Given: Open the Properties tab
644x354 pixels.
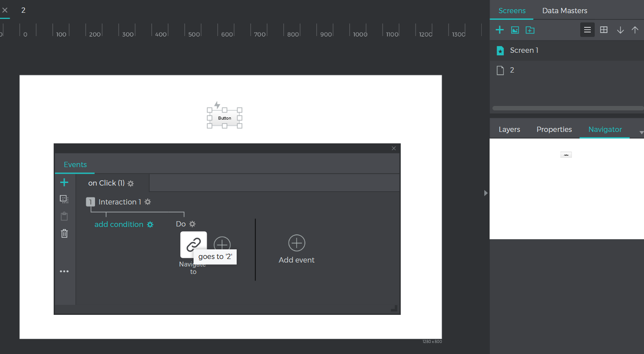Looking at the screenshot, I should point(554,129).
